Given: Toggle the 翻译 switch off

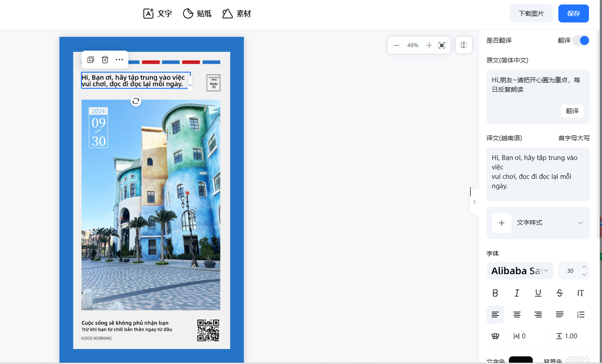Looking at the screenshot, I should point(581,40).
